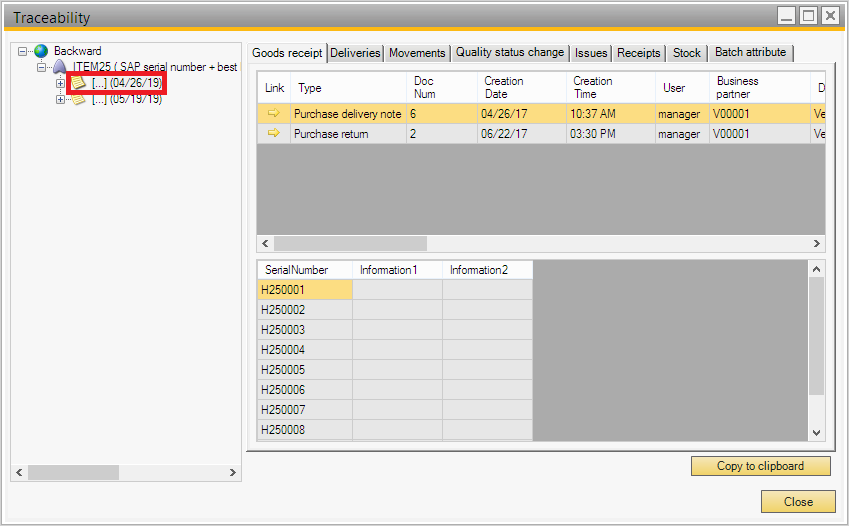Image resolution: width=849 pixels, height=526 pixels.
Task: Click the Copy to clipboard button
Action: click(x=760, y=466)
